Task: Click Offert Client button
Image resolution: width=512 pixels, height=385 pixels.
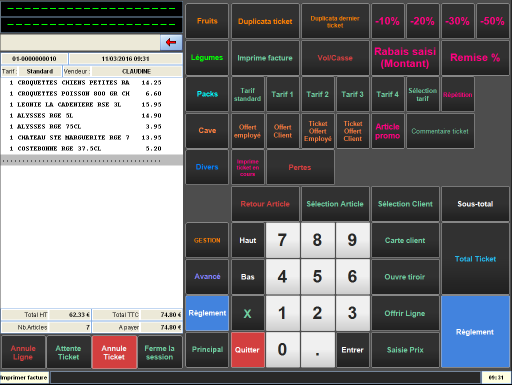Action: pos(283,131)
